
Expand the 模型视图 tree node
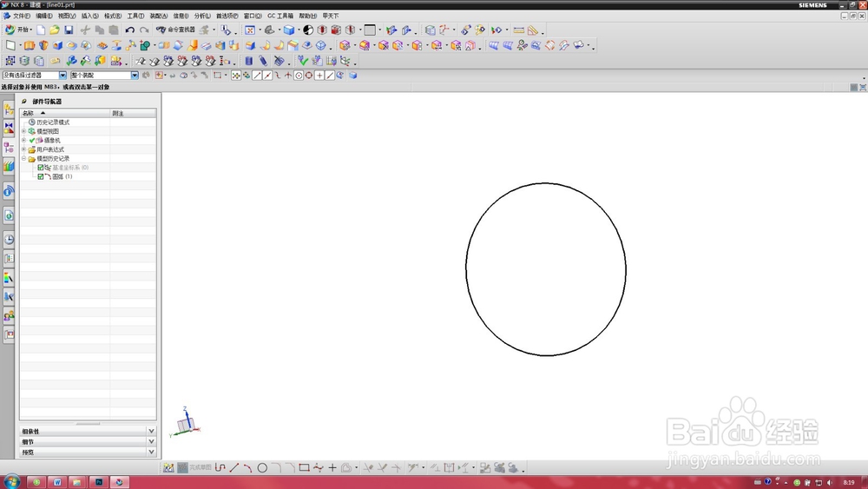click(23, 131)
